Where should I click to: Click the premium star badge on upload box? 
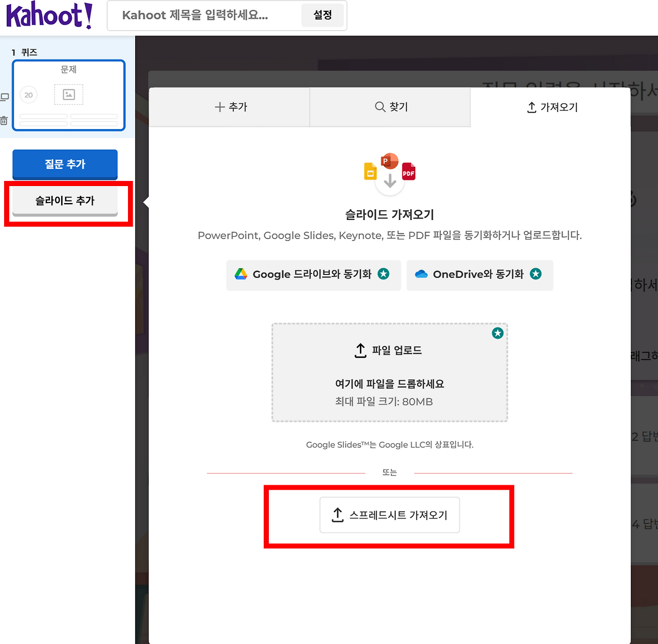(498, 333)
